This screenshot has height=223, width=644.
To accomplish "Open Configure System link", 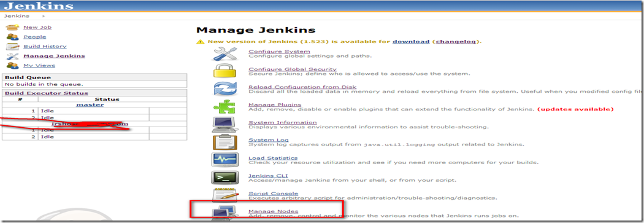I will click(279, 52).
